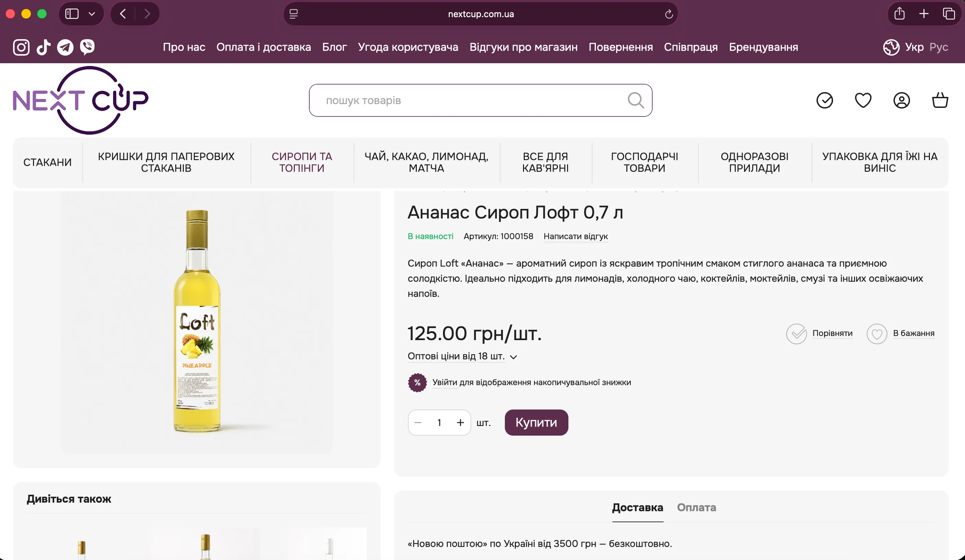This screenshot has height=560, width=965.
Task: Open ГОСПОДАРЧІ ТОВАРИ category
Action: click(644, 162)
